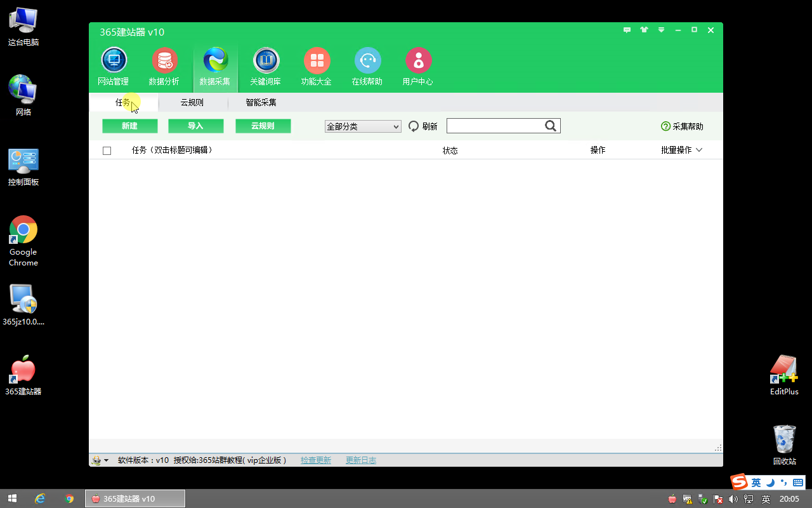Click taskbar clock 20:05
Image resolution: width=812 pixels, height=508 pixels.
789,499
